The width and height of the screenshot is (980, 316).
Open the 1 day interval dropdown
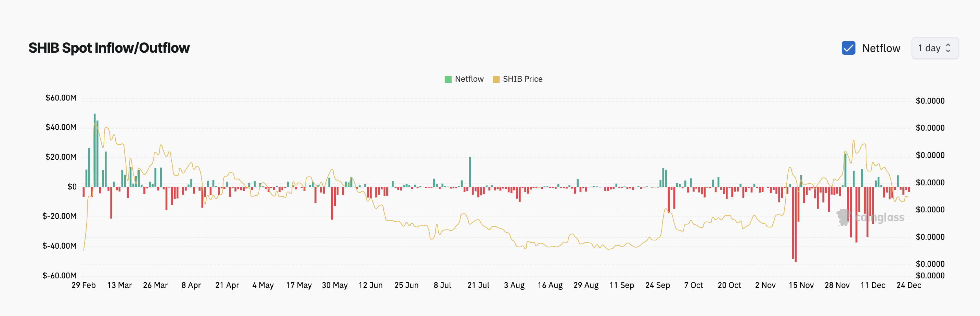click(x=934, y=48)
